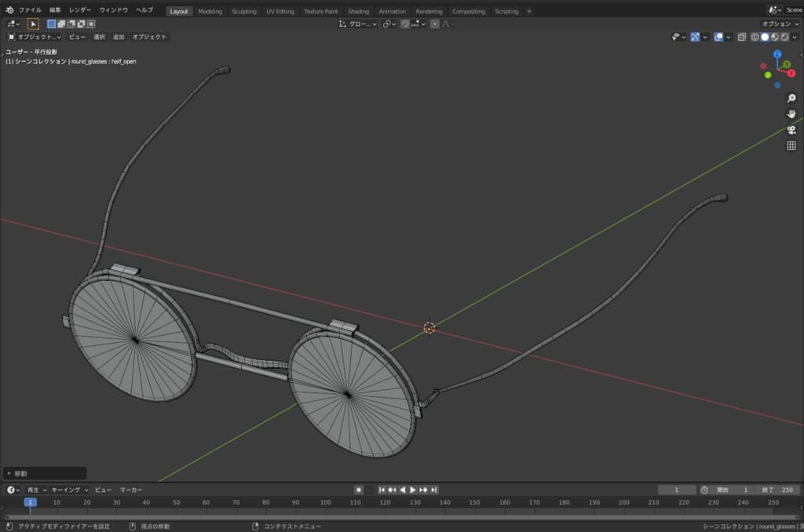Open the scene browse dropdown icon
The image size is (804, 532).
(774, 9)
